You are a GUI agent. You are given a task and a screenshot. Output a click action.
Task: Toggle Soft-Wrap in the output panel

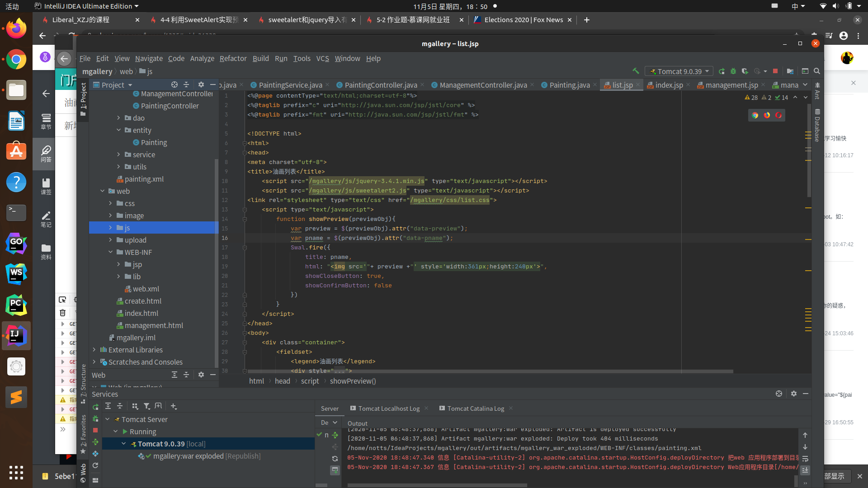(805, 459)
